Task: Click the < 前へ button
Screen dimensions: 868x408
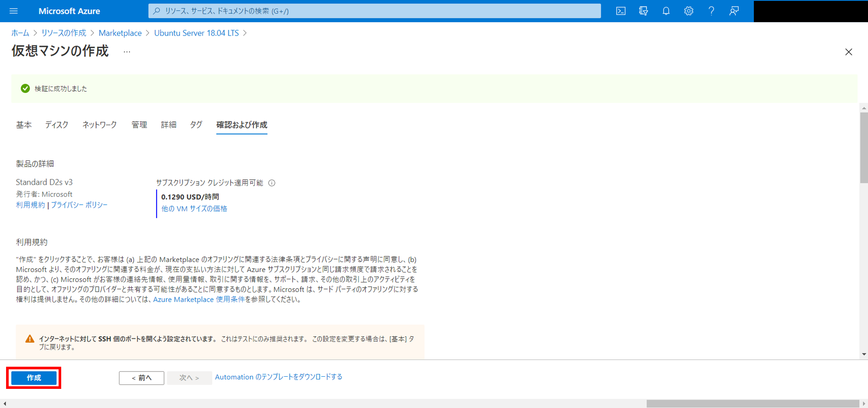Action: tap(141, 378)
